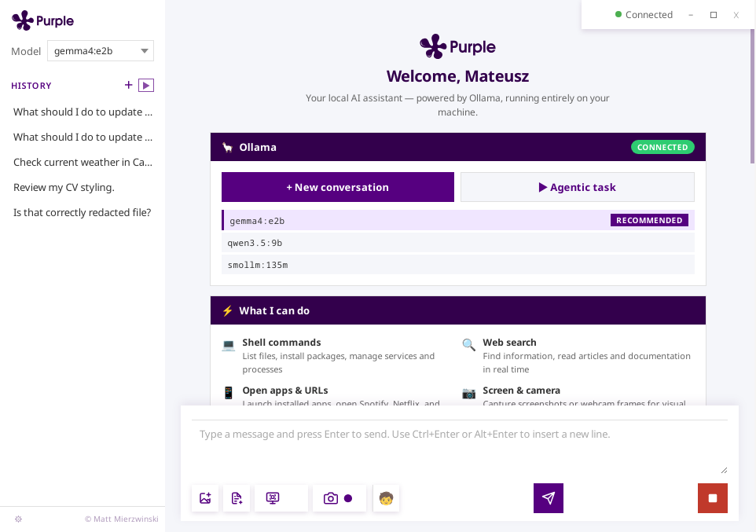Click the llama icon in Ollama header
Screen dimensions: 756x532
point(228,147)
